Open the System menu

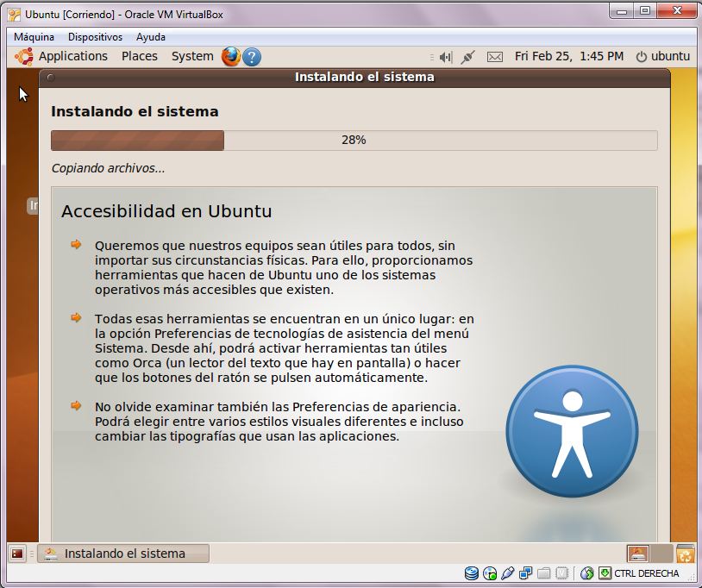[x=192, y=56]
